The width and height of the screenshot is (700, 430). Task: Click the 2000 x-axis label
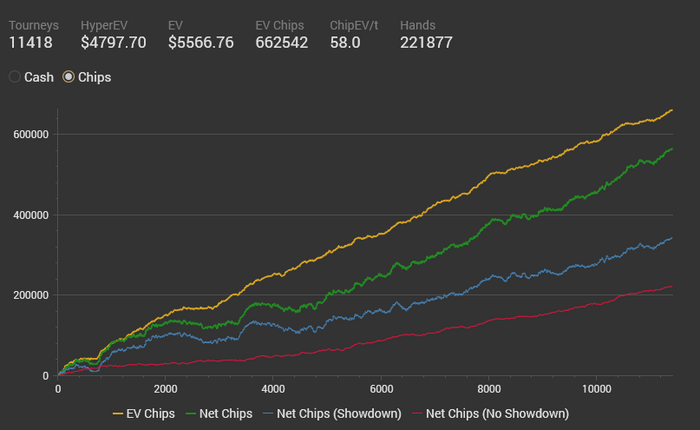tap(166, 389)
